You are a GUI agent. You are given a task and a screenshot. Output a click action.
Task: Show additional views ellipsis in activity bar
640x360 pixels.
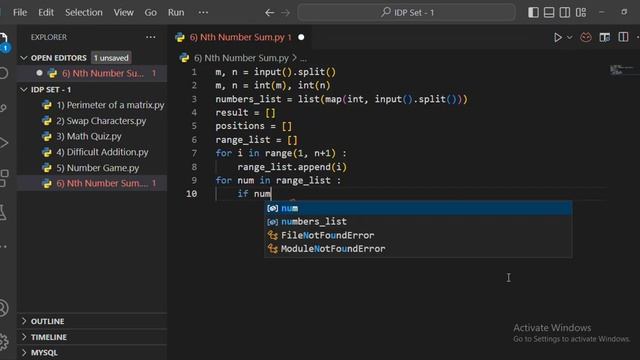[4, 247]
